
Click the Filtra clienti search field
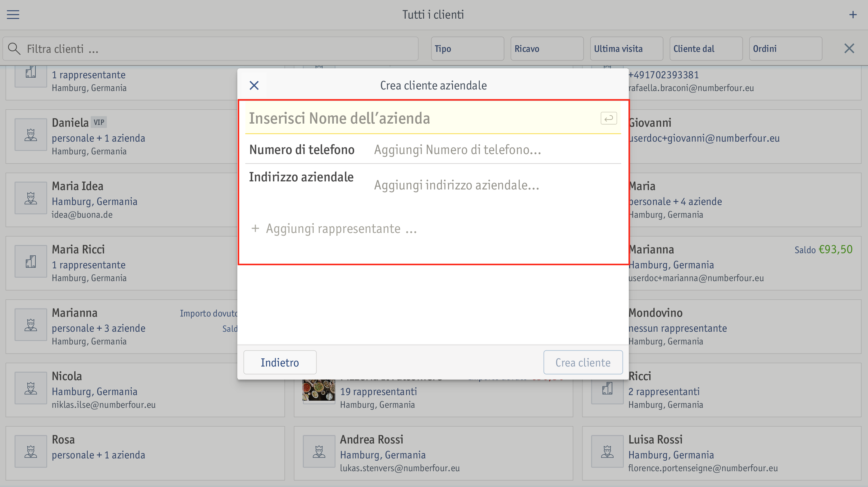tap(211, 48)
